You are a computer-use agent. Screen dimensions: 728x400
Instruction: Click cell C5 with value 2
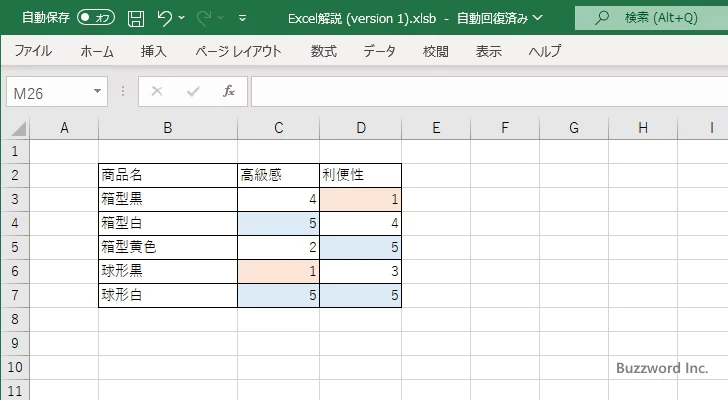click(x=279, y=247)
